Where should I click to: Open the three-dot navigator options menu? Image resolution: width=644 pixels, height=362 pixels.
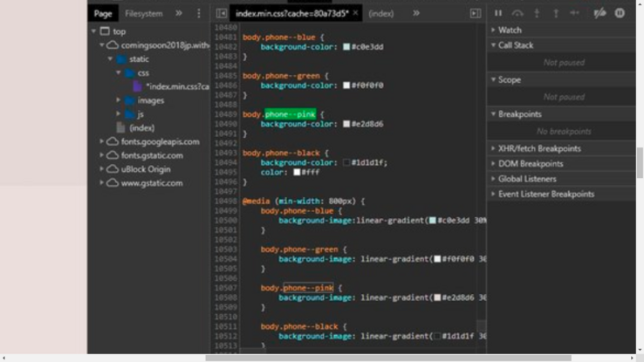[x=198, y=13]
